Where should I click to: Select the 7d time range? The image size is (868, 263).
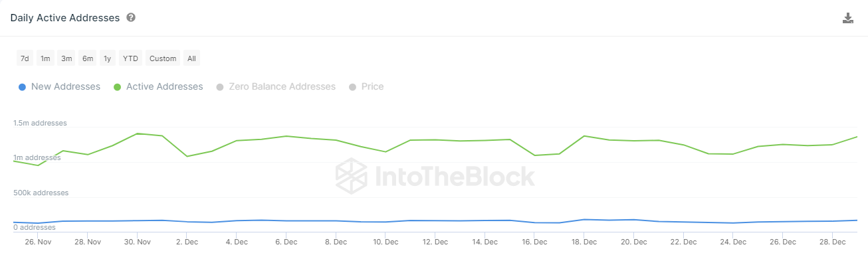(x=25, y=58)
